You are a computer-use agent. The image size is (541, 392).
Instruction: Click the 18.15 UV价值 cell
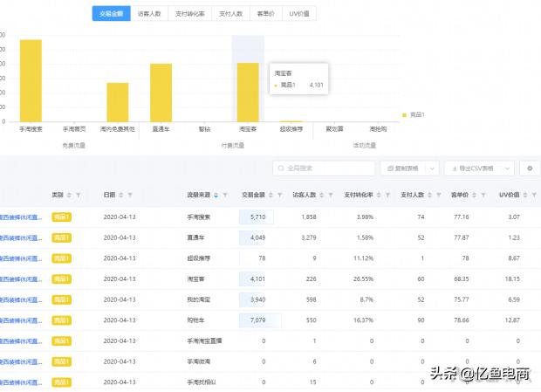coord(512,279)
